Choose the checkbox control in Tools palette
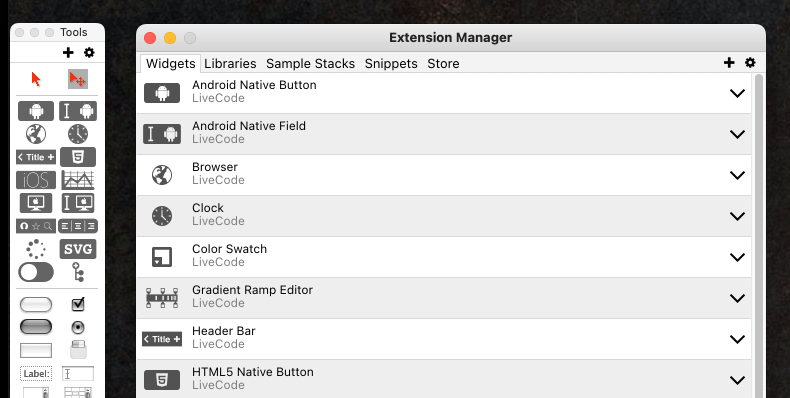This screenshot has width=790, height=398. point(78,304)
